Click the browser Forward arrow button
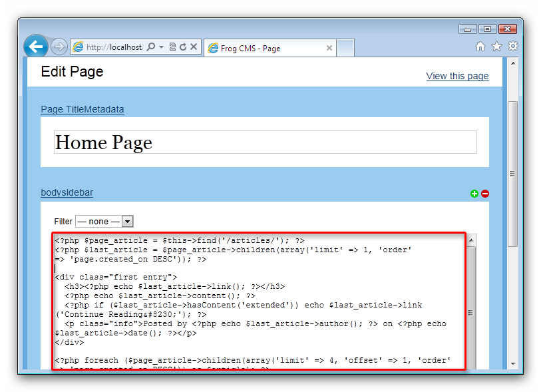 coord(59,47)
